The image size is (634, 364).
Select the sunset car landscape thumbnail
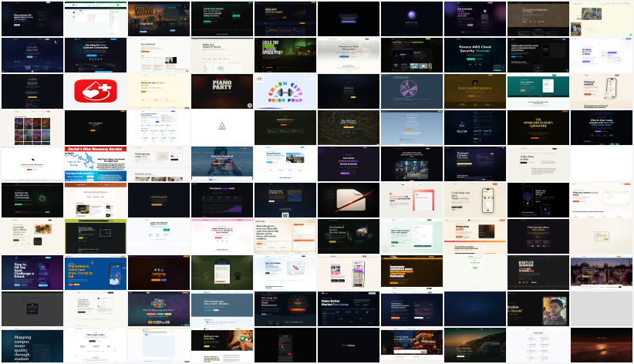[x=475, y=345]
